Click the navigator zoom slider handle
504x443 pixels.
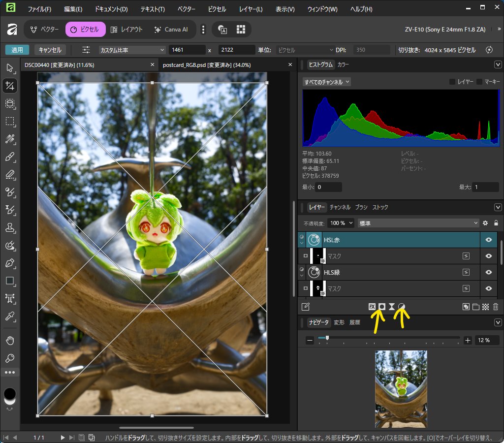pyautogui.click(x=327, y=338)
